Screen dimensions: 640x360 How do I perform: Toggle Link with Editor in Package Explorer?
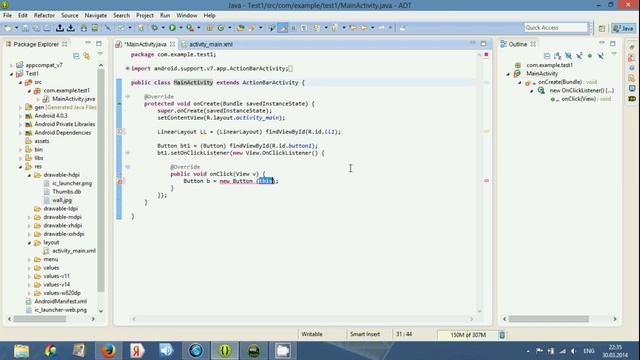[x=87, y=56]
